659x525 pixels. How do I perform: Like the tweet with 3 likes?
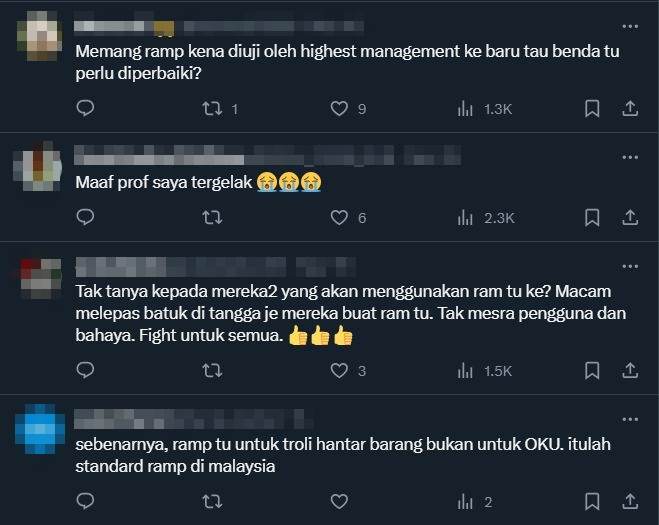(x=339, y=371)
